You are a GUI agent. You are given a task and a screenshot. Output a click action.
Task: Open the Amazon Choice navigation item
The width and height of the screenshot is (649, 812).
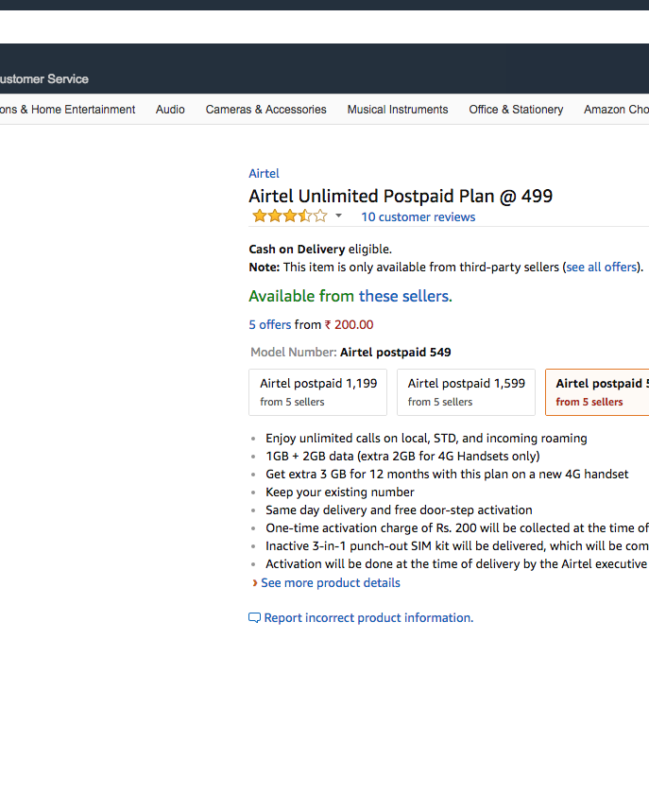pyautogui.click(x=616, y=110)
